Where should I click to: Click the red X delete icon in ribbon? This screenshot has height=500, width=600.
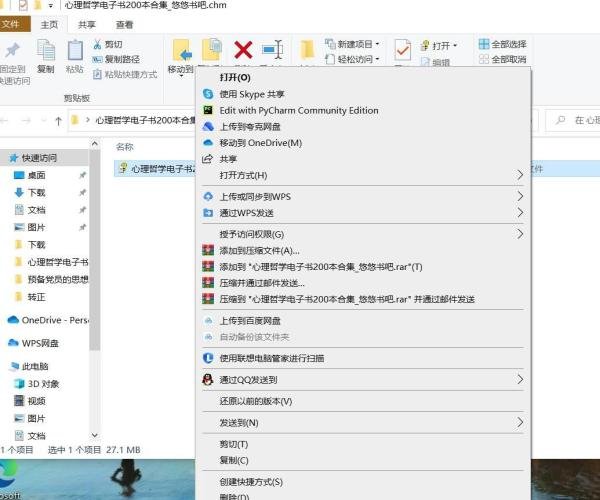(x=243, y=50)
